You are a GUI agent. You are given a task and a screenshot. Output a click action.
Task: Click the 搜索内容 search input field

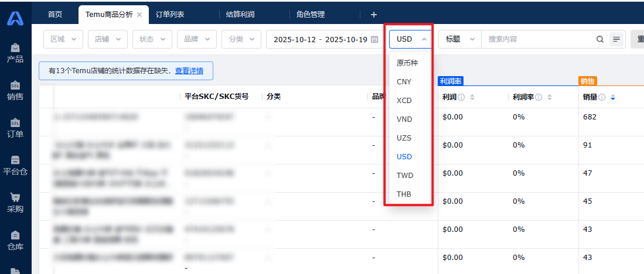coord(536,39)
